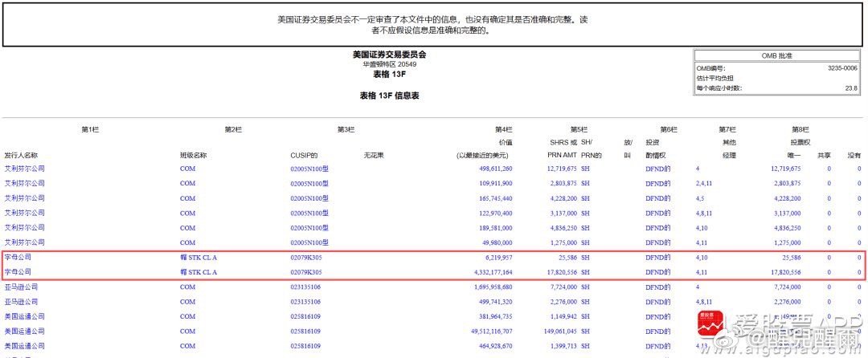Click the 经理 header label

click(729, 156)
